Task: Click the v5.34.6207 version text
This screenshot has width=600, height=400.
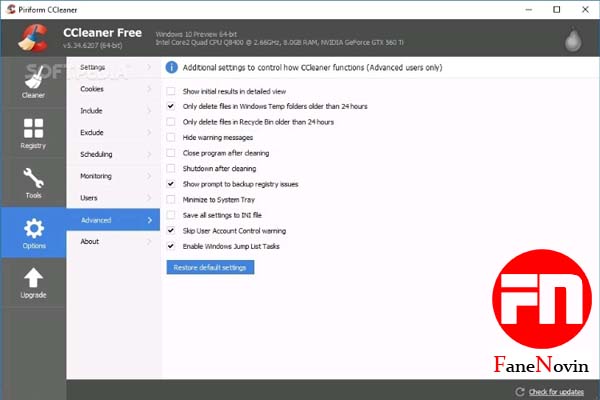Action: click(x=93, y=46)
